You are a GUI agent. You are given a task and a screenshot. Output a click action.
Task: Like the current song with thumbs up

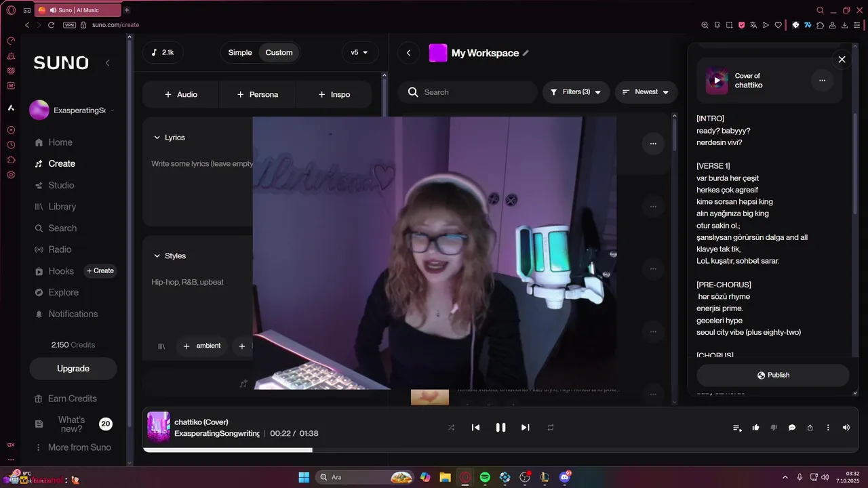755,428
